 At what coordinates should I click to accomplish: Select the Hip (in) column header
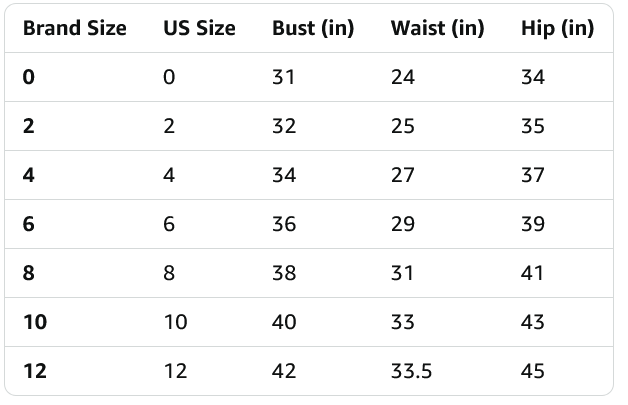tap(557, 28)
